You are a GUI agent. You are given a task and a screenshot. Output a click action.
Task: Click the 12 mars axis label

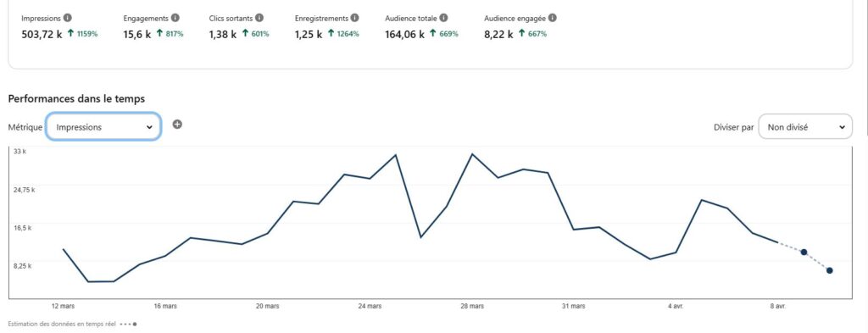point(63,306)
